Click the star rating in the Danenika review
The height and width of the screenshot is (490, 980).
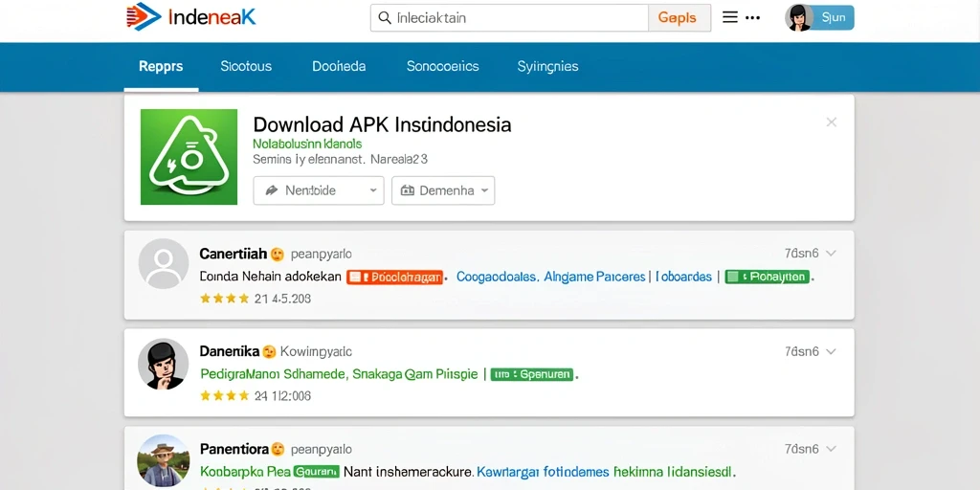coord(224,395)
